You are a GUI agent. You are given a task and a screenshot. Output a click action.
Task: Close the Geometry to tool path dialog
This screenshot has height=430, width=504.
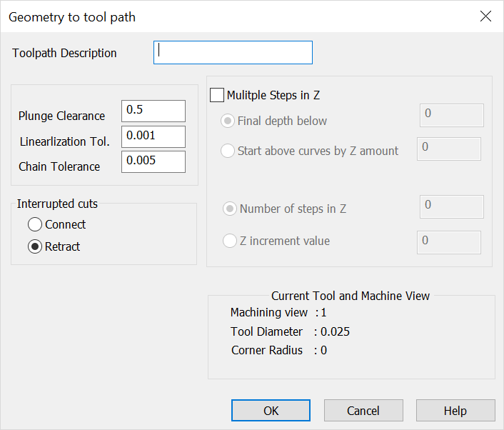[x=485, y=16]
